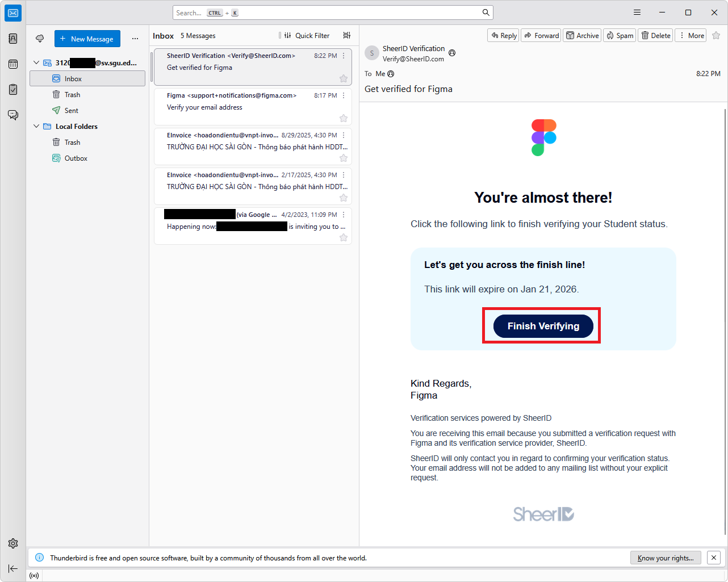Open the Happening now Google invite message
The width and height of the screenshot is (728, 582).
(x=253, y=225)
